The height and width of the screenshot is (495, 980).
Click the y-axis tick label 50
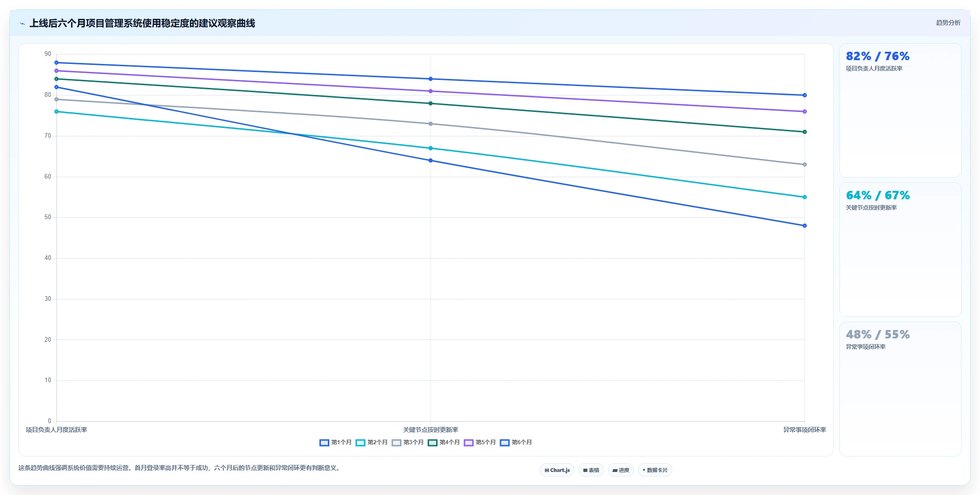(x=48, y=217)
